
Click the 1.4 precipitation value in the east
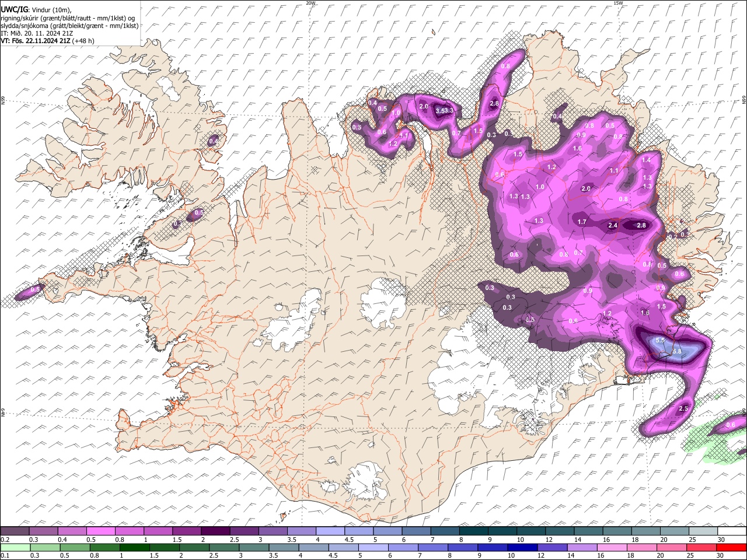[x=646, y=160]
